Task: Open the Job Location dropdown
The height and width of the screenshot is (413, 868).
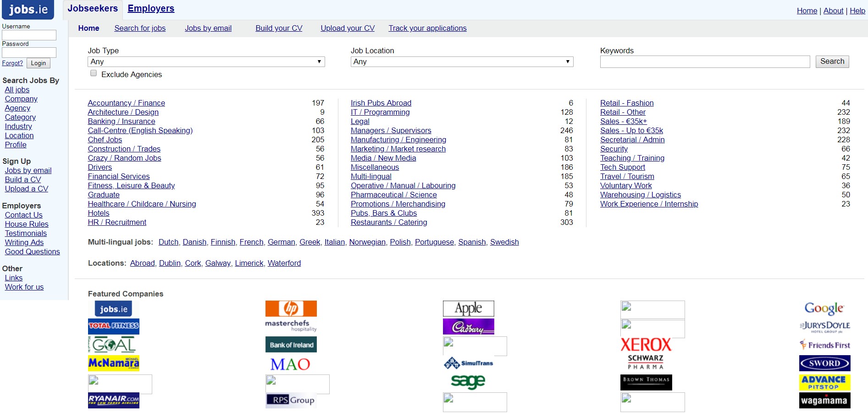Action: (462, 61)
